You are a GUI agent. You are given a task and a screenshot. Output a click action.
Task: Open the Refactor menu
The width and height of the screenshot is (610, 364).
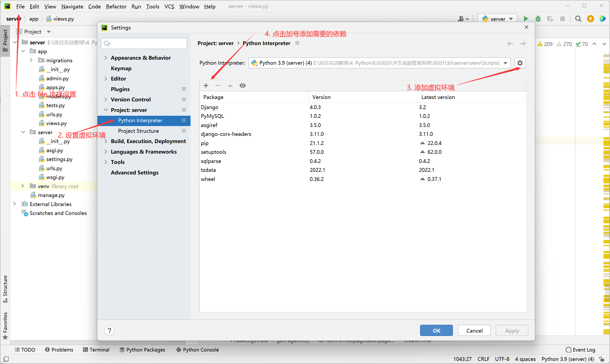[x=116, y=6]
